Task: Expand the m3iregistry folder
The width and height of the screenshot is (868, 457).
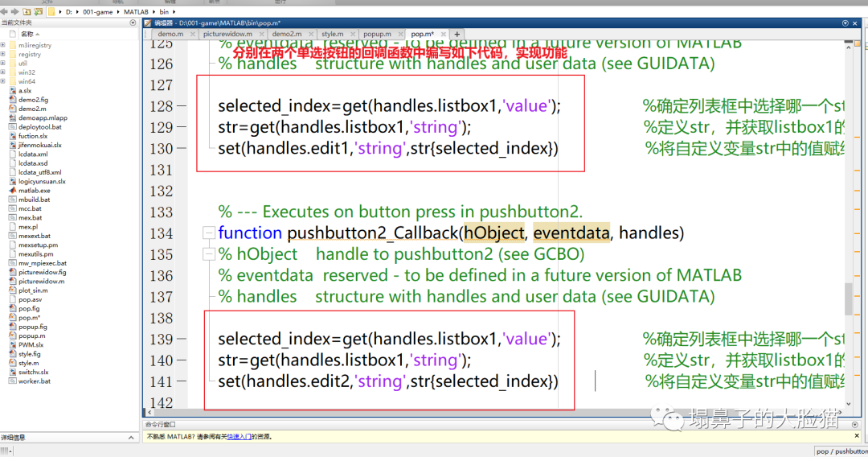Action: [x=2, y=45]
